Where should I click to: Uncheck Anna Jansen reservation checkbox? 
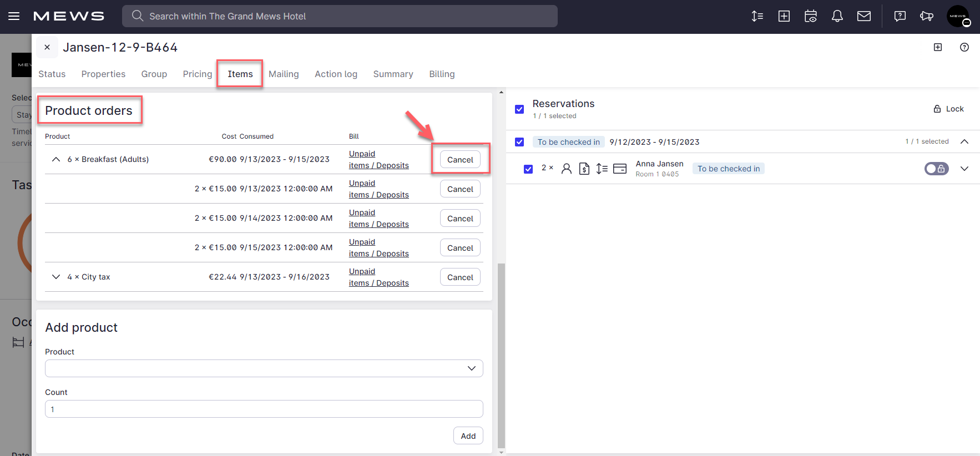(528, 169)
